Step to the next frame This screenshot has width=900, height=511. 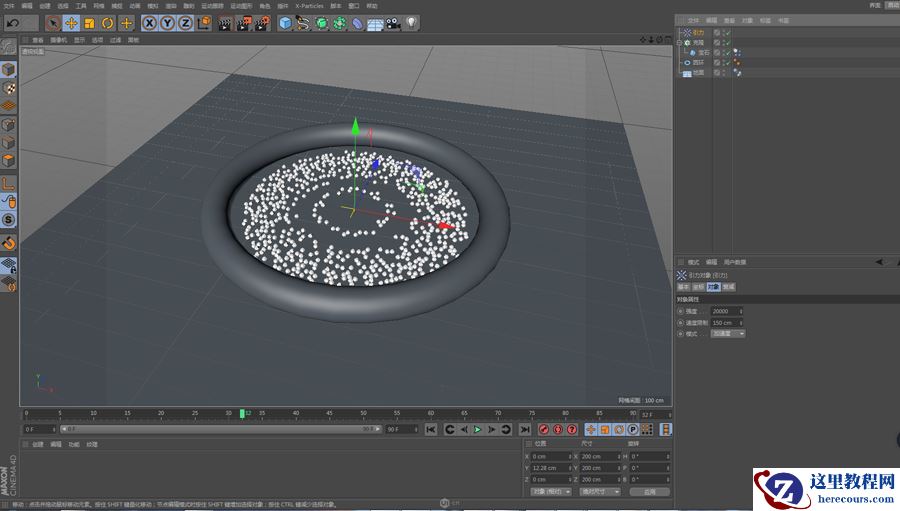point(492,429)
